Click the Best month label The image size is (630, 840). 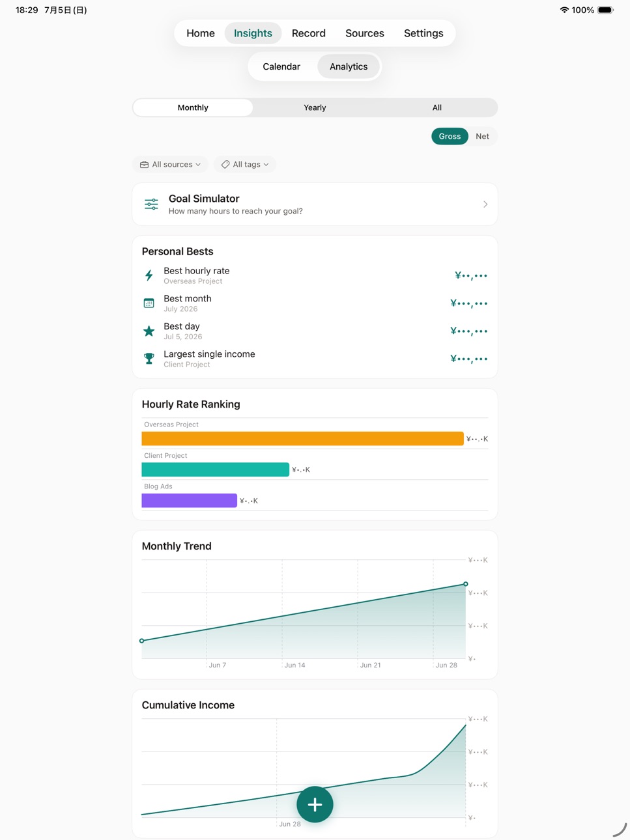click(x=188, y=298)
